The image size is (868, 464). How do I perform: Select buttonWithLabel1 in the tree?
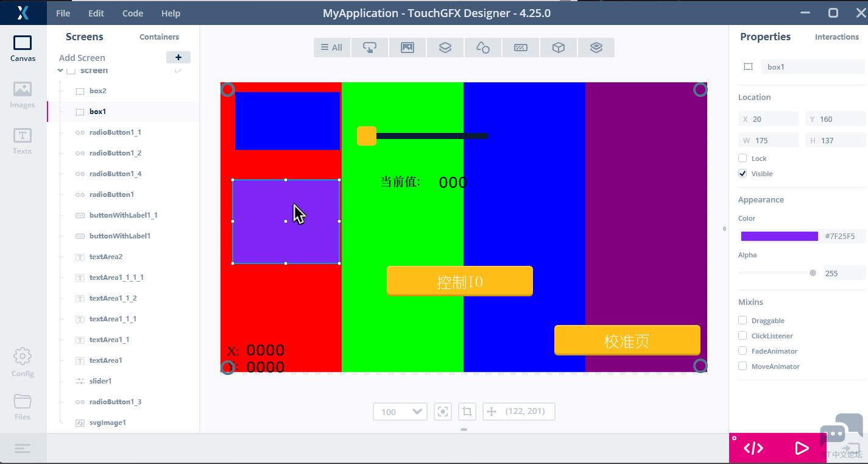[x=120, y=236]
